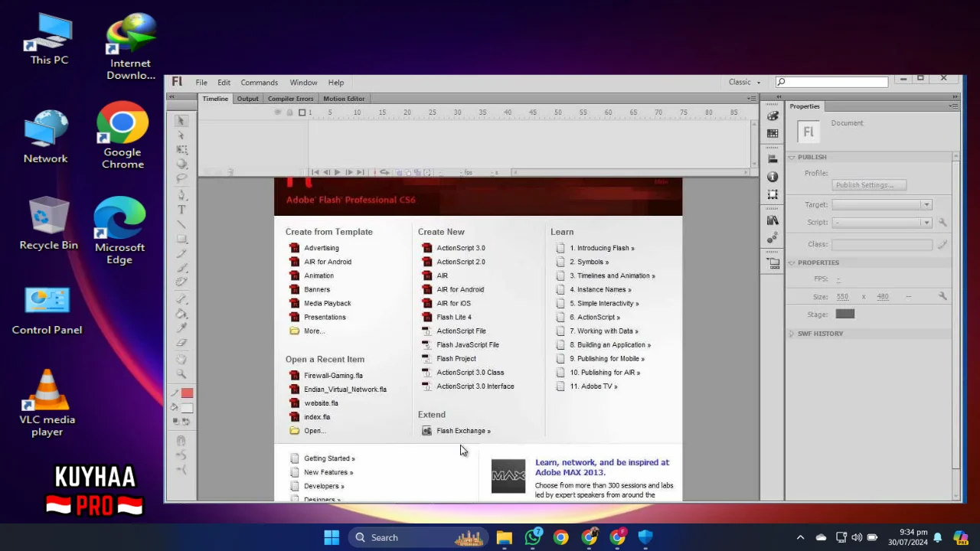The width and height of the screenshot is (980, 551).
Task: Open the Library panel icon
Action: tap(773, 220)
